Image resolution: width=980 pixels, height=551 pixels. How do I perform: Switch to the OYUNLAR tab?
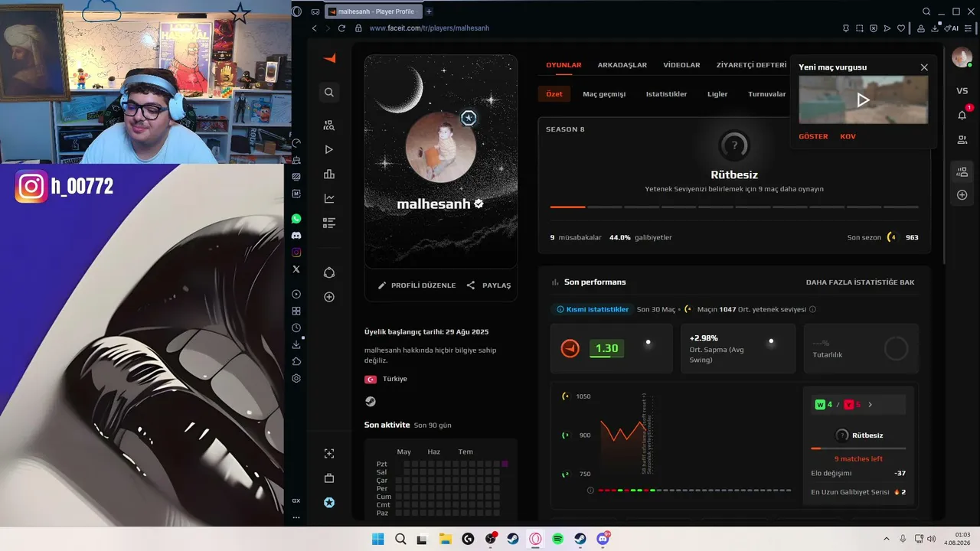click(563, 65)
